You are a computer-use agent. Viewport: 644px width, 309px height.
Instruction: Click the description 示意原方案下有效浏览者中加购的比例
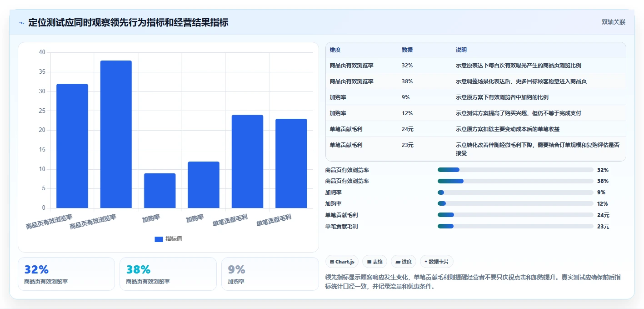point(502,97)
